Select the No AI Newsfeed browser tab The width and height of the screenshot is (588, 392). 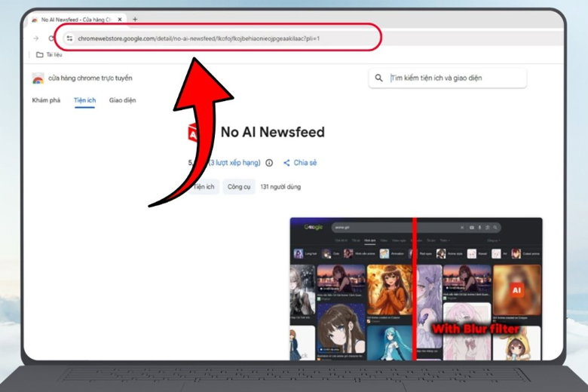77,19
